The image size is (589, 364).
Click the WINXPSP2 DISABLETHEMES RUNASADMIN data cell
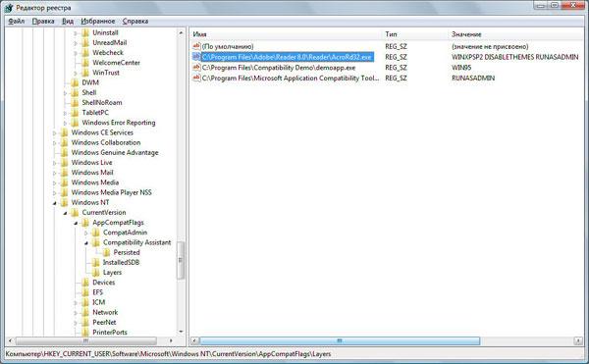coord(515,57)
